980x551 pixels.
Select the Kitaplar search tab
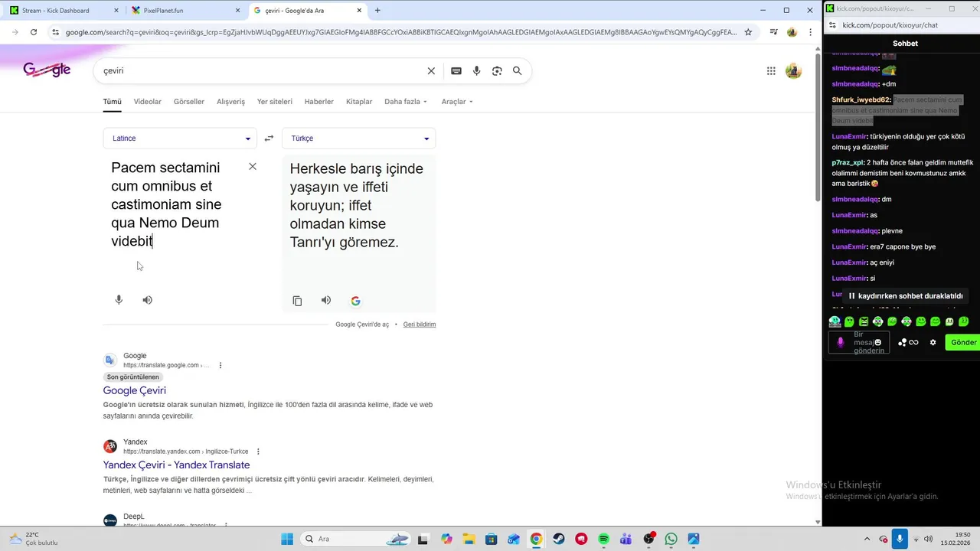point(359,102)
